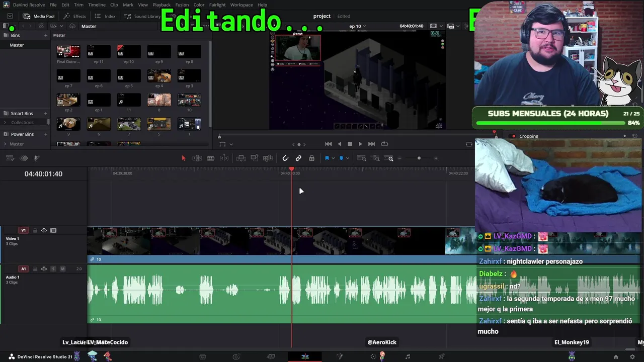
Task: Toggle position lock padlock in toolbar
Action: (x=312, y=158)
